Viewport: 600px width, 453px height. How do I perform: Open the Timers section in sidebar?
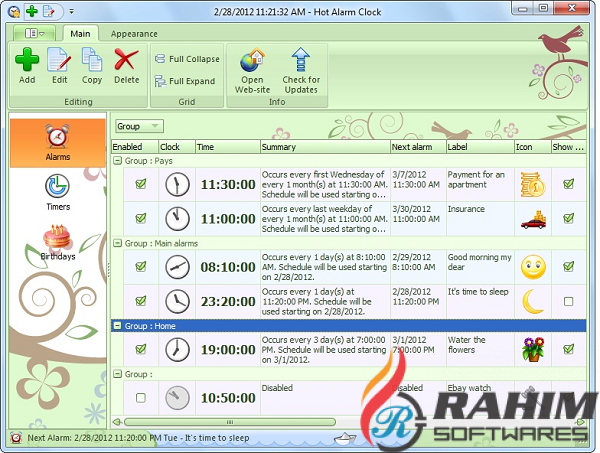pyautogui.click(x=57, y=192)
